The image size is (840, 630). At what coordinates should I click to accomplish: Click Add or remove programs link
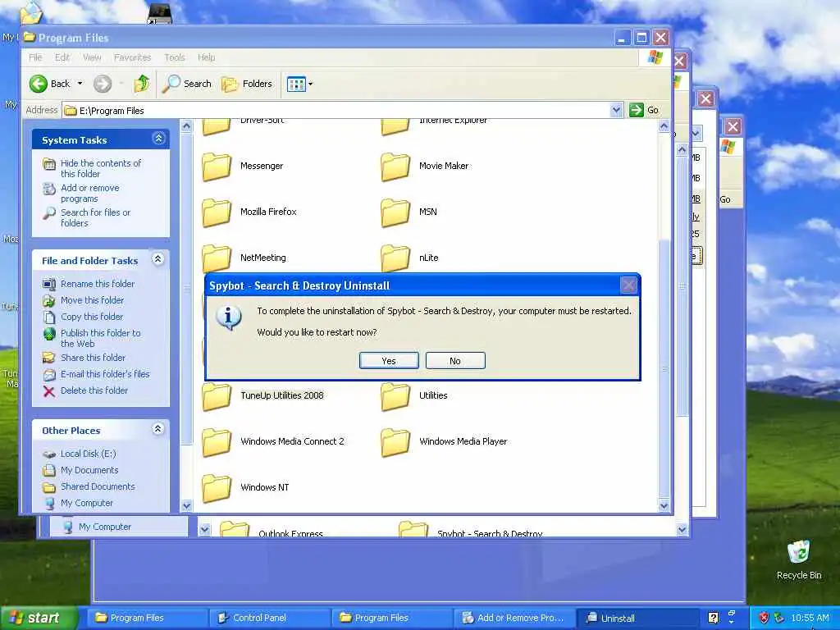pos(90,194)
